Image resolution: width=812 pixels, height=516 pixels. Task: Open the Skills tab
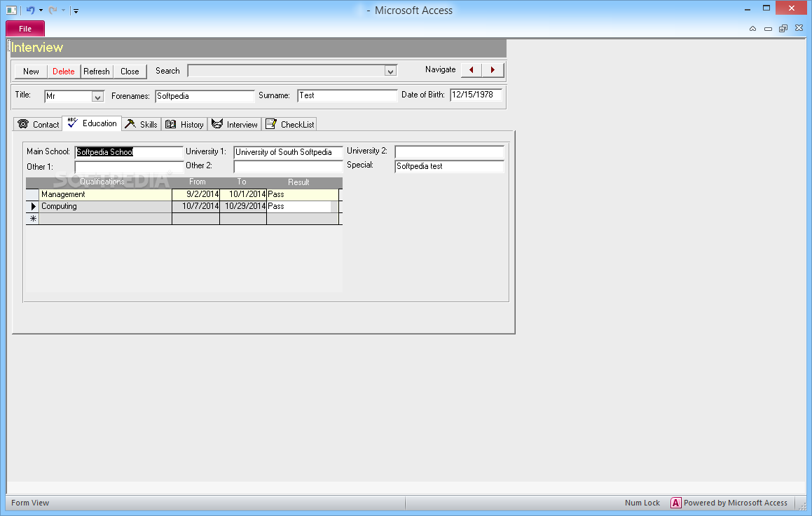click(142, 124)
